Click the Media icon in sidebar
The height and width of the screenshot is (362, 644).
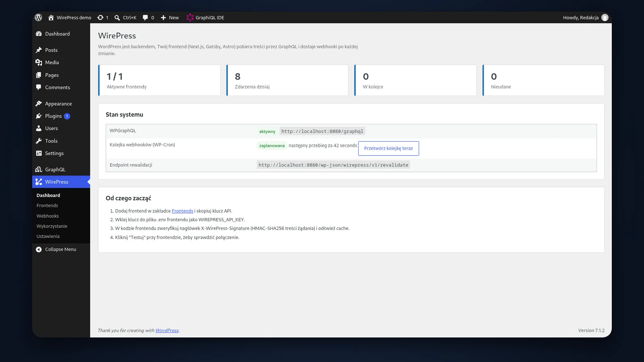pyautogui.click(x=39, y=62)
